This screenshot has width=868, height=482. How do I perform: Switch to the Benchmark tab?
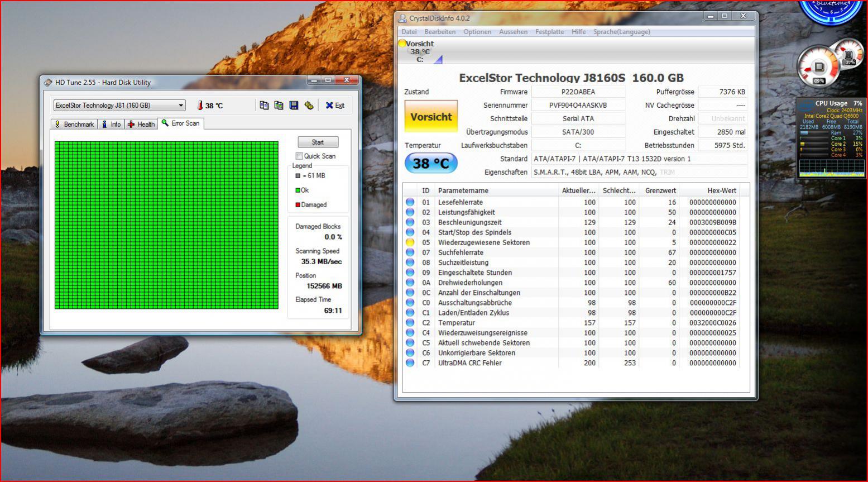(x=74, y=124)
